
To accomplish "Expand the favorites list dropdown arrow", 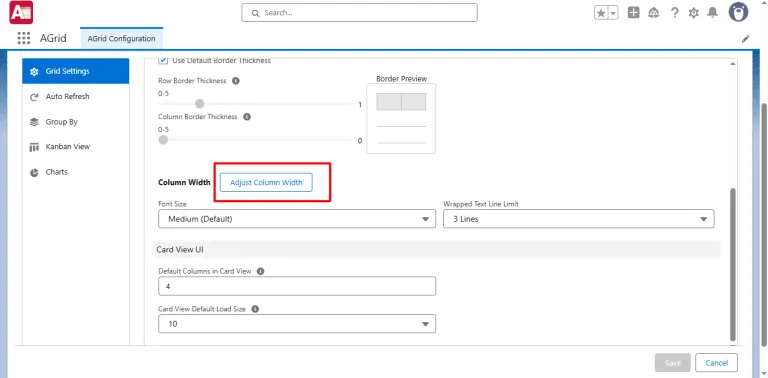I will [x=613, y=13].
